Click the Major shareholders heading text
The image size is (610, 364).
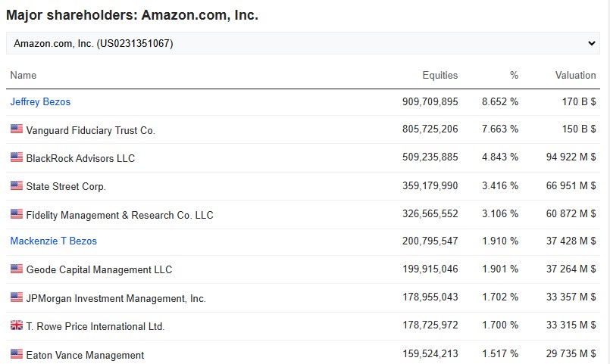(x=132, y=14)
